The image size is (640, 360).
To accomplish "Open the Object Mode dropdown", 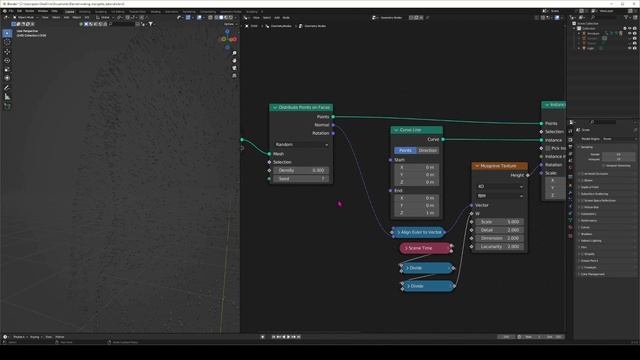I will (25, 18).
